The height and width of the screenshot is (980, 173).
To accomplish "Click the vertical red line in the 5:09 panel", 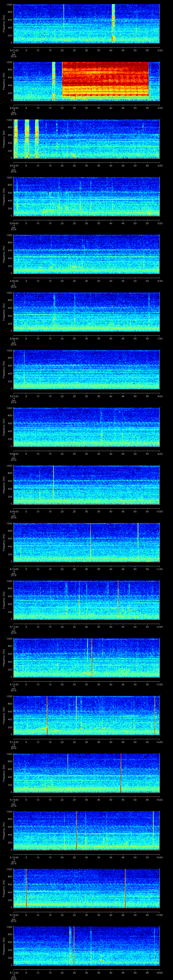I will tap(54, 482).
